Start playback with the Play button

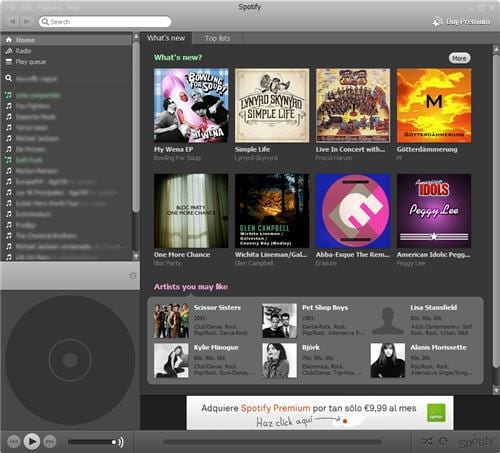click(32, 442)
